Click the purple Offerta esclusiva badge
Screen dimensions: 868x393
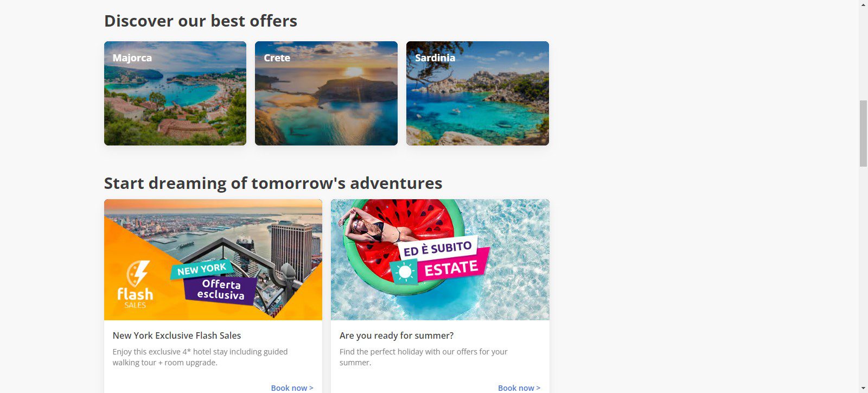(x=220, y=290)
